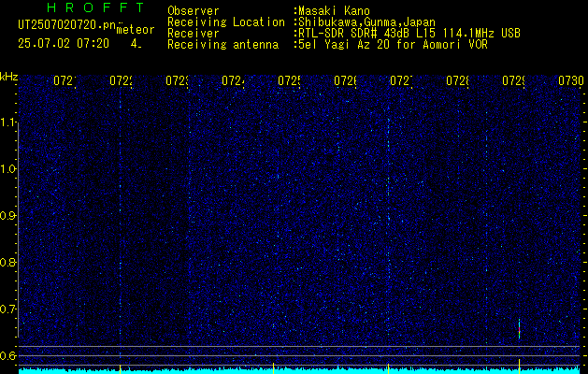The width and height of the screenshot is (588, 374).
Task: Click the Receiver label
Action: pyautogui.click(x=194, y=34)
